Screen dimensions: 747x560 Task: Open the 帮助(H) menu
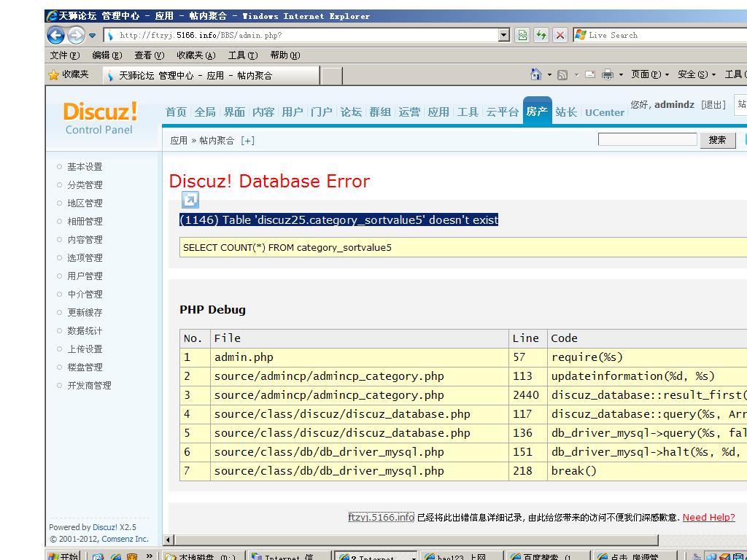[285, 55]
